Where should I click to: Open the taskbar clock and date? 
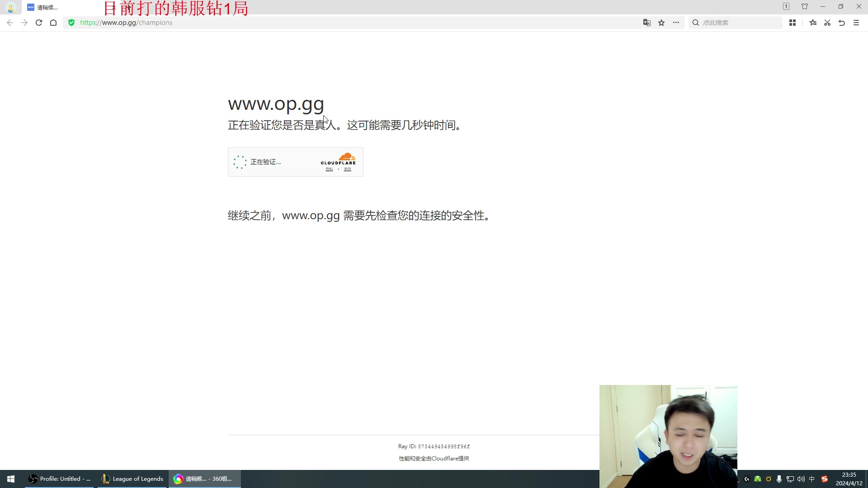pyautogui.click(x=849, y=479)
